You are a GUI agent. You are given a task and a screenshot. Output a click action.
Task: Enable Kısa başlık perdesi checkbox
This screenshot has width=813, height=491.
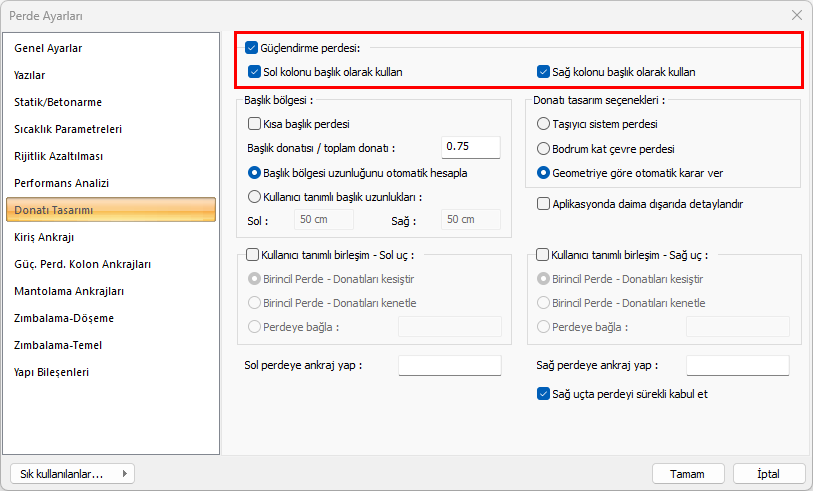pyautogui.click(x=254, y=124)
